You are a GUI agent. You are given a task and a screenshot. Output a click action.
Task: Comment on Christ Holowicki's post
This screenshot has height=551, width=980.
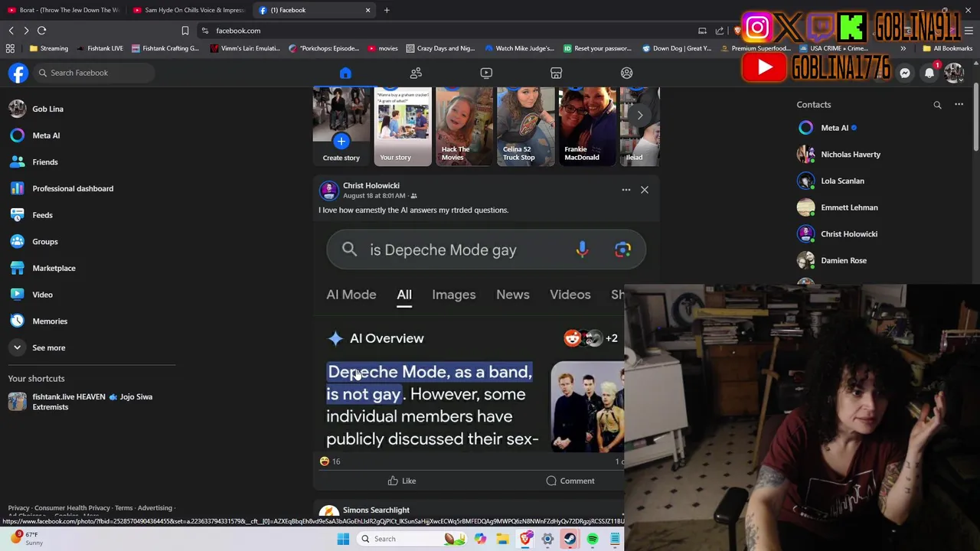click(570, 481)
